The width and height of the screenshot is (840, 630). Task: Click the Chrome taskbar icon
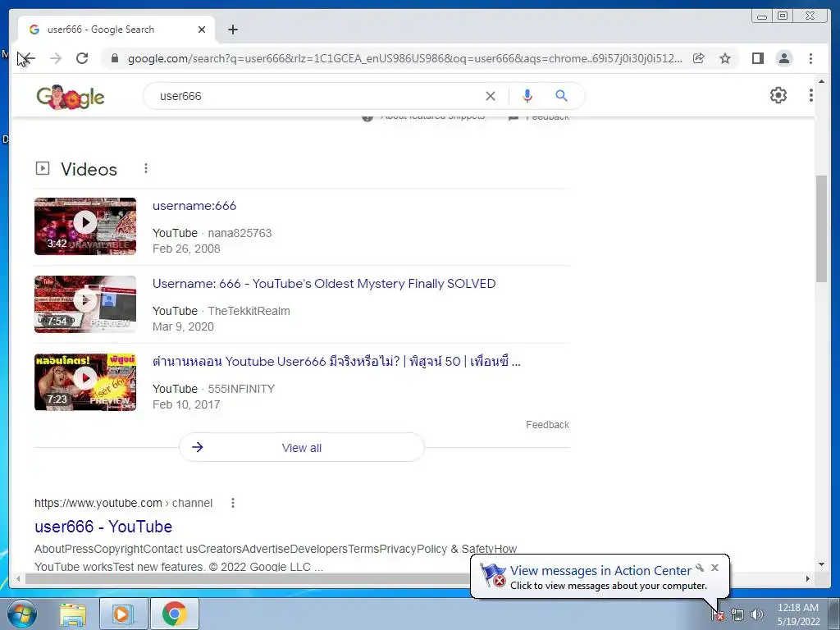coord(174,614)
